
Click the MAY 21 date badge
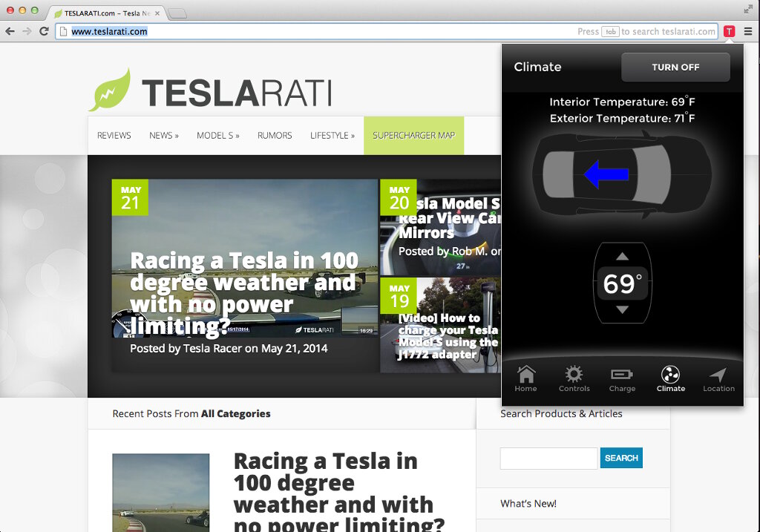pos(131,197)
